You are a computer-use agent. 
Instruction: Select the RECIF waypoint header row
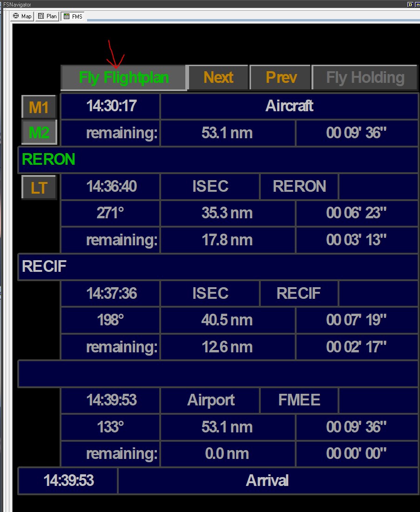coord(218,267)
